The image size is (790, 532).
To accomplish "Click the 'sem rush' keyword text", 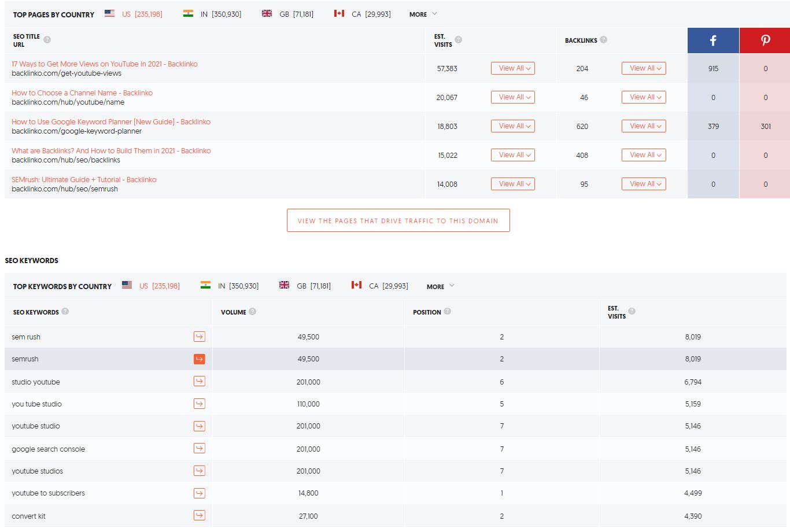I will click(x=26, y=337).
